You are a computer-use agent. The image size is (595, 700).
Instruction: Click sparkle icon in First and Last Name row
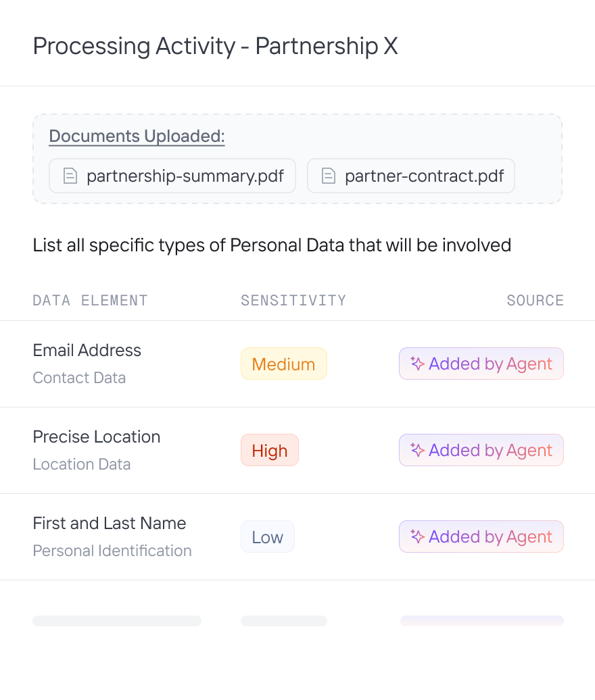click(x=417, y=536)
